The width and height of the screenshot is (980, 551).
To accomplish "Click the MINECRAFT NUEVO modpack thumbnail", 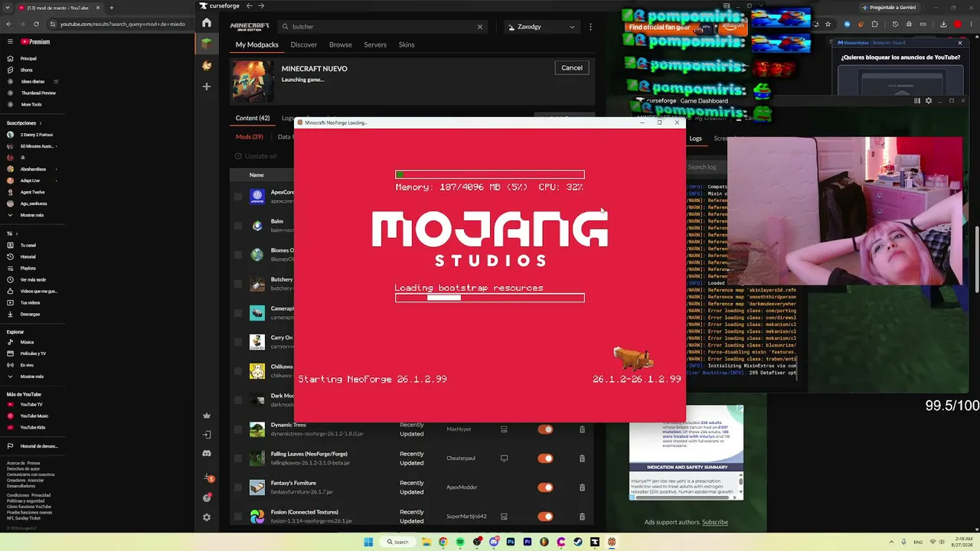I will click(x=253, y=81).
